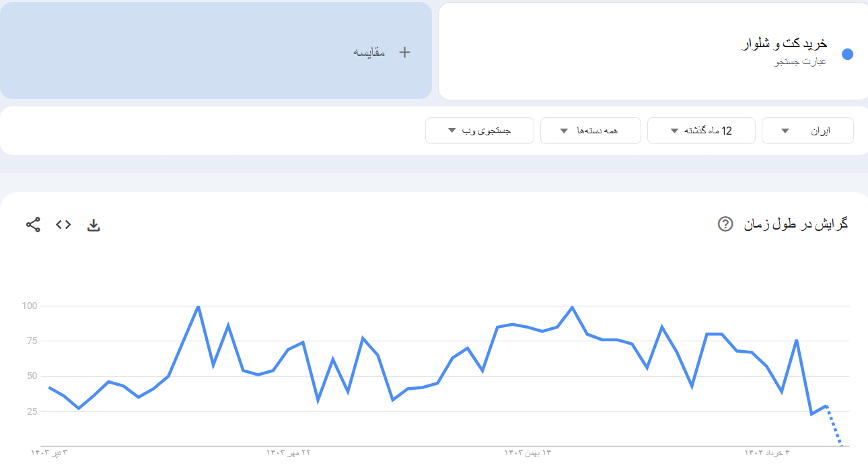Image resolution: width=868 pixels, height=476 pixels.
Task: Edit the search term خرید کت و شلوار
Action: (784, 44)
